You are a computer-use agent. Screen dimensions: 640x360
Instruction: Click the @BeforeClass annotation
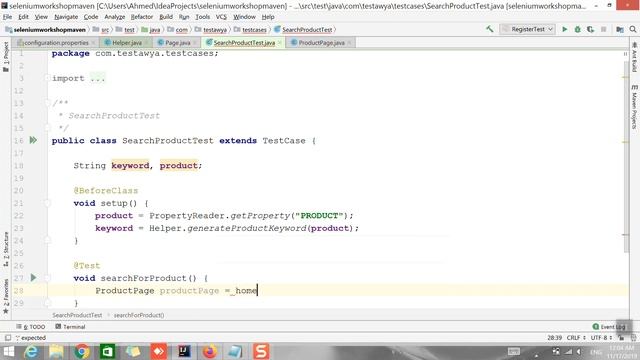[x=106, y=191]
